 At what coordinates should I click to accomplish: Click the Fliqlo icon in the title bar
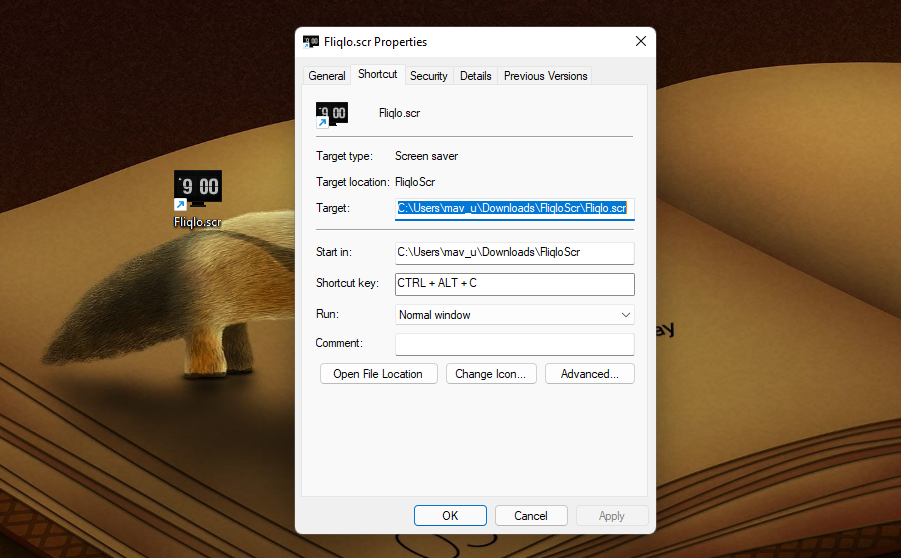coord(311,42)
